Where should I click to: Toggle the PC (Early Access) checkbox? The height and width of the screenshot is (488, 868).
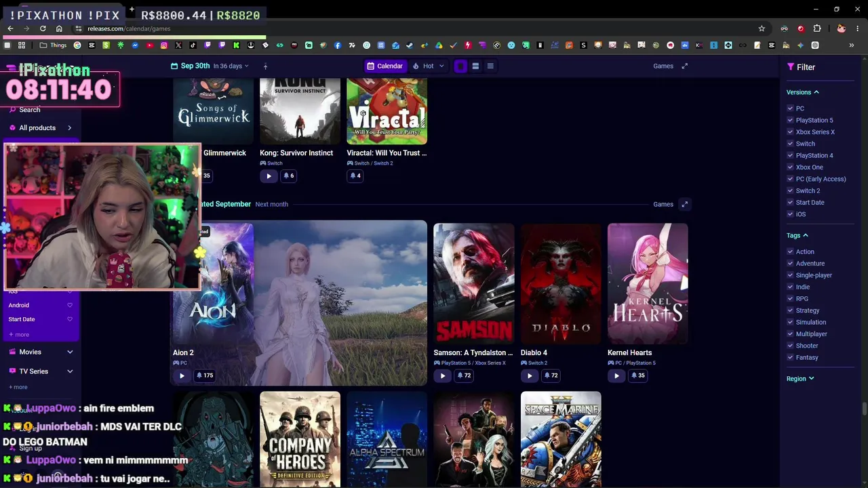click(790, 179)
